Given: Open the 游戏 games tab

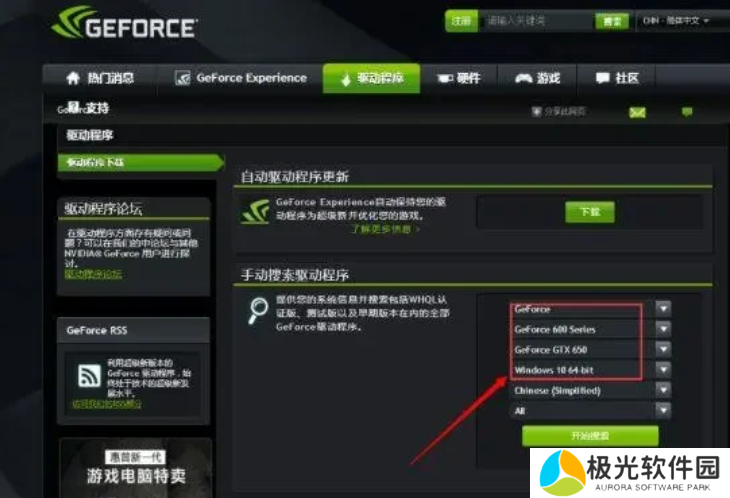Looking at the screenshot, I should click(537, 78).
